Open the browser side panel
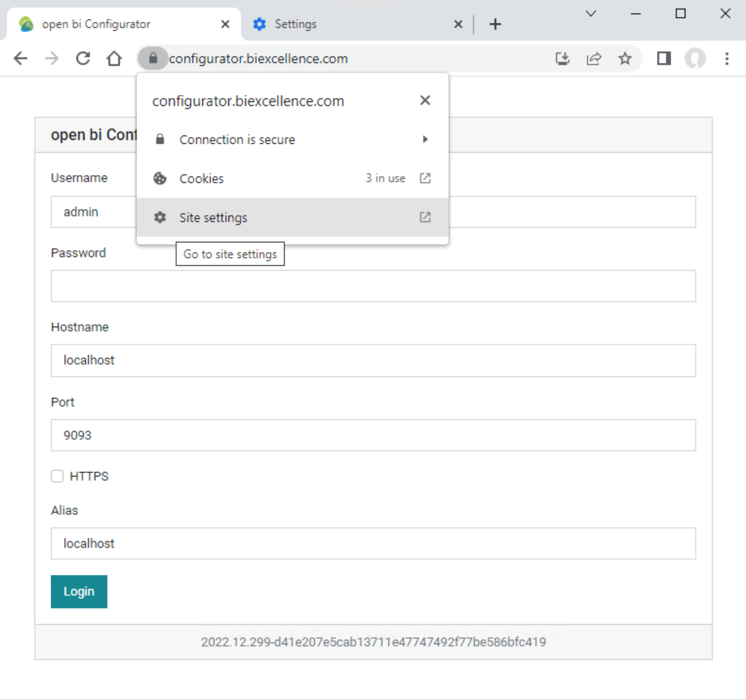 click(x=664, y=59)
